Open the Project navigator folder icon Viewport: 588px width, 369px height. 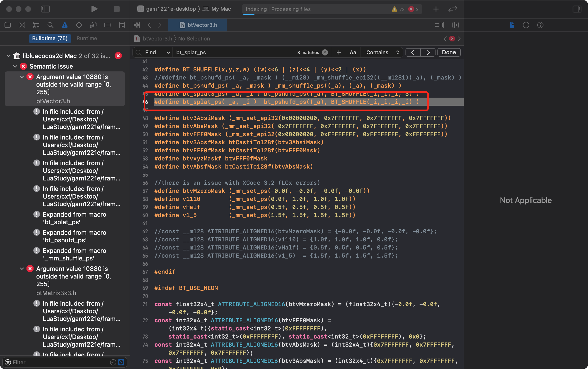coord(8,25)
